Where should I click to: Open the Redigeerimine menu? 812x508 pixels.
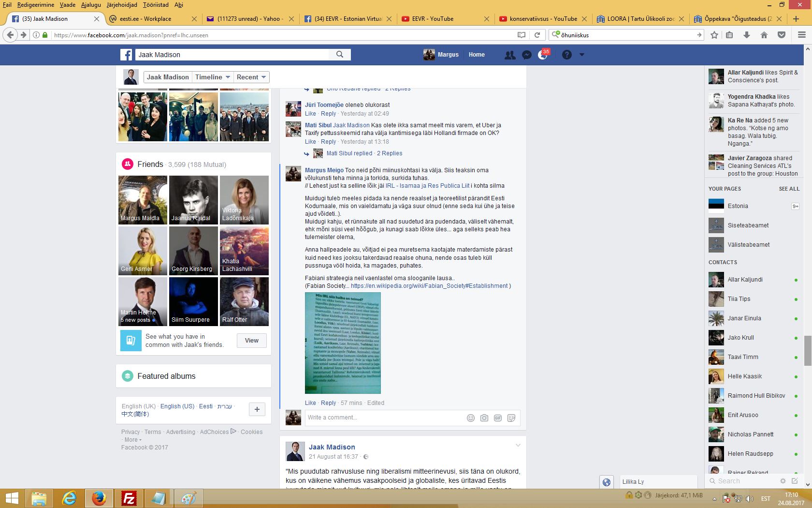point(36,5)
